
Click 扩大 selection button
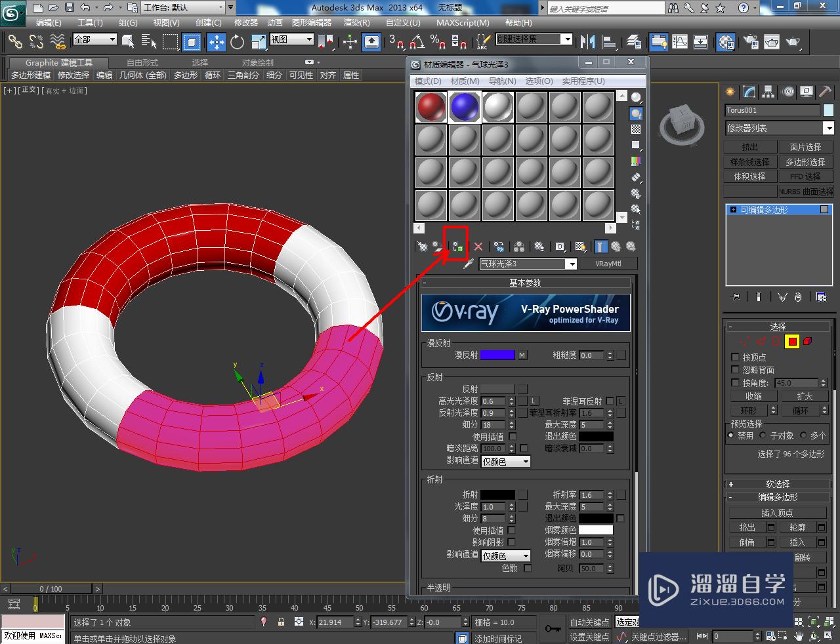click(805, 396)
